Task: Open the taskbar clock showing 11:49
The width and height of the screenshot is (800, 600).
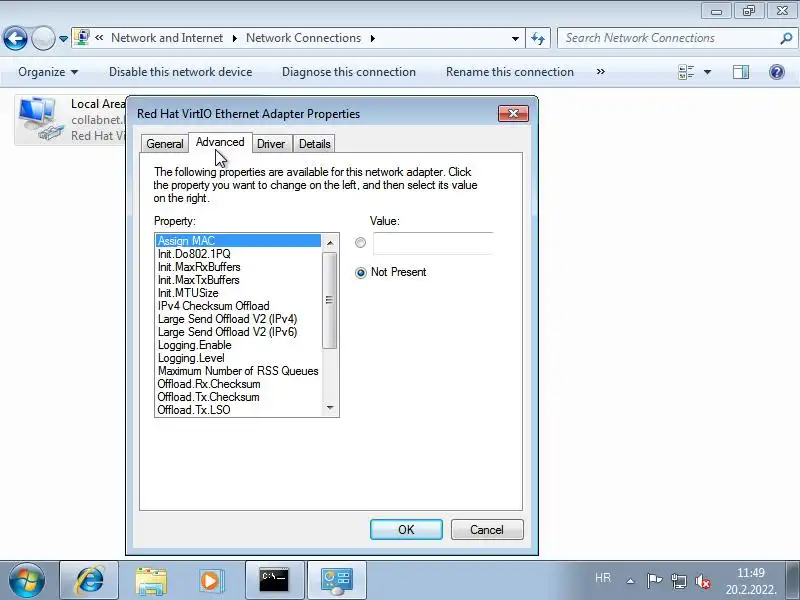Action: tap(751, 581)
